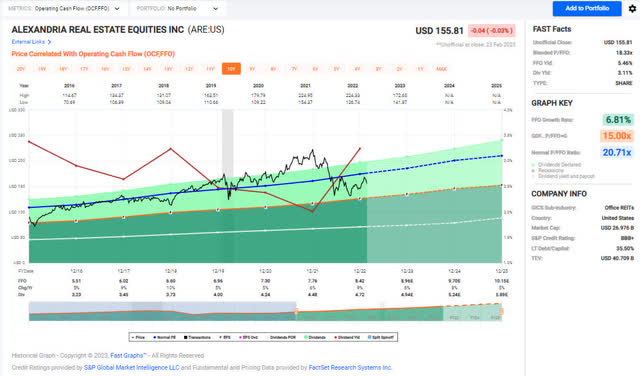Click the mini overview chart under graph

[265, 311]
